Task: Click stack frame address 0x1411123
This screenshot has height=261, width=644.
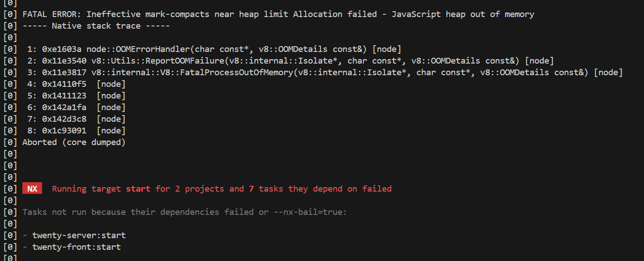Action: click(64, 96)
